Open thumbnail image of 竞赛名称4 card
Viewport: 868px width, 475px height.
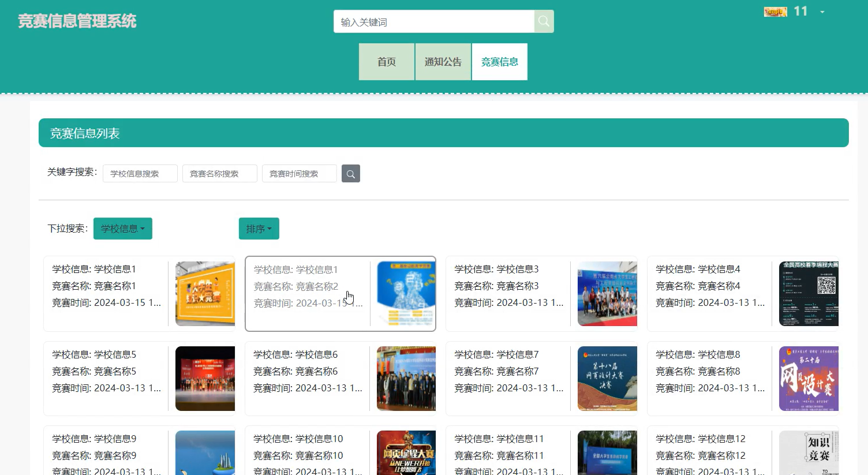point(809,294)
